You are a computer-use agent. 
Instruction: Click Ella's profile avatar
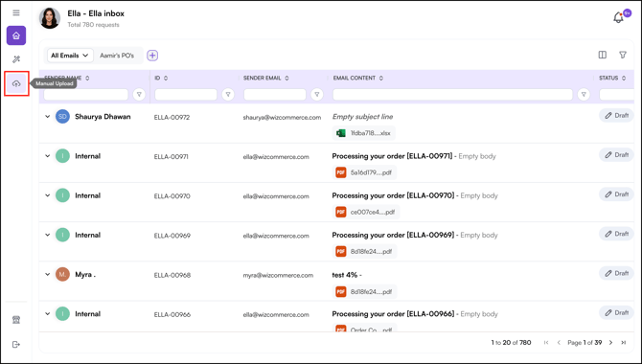point(50,18)
